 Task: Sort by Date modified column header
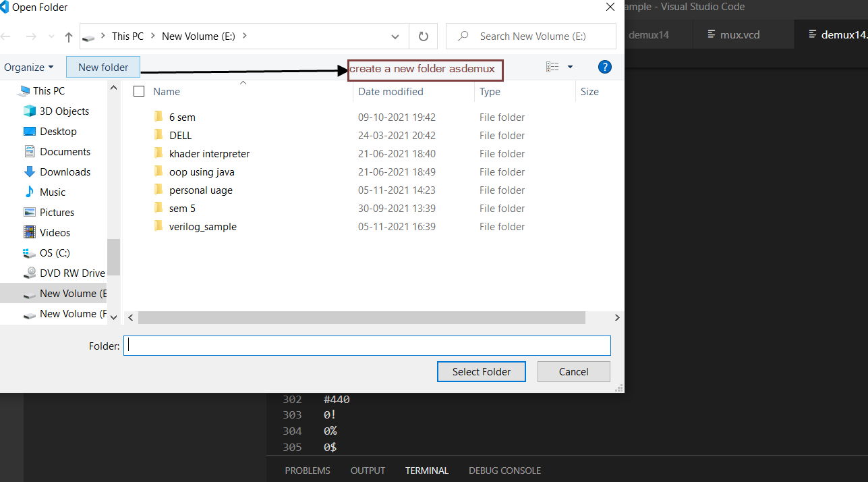pyautogui.click(x=390, y=91)
